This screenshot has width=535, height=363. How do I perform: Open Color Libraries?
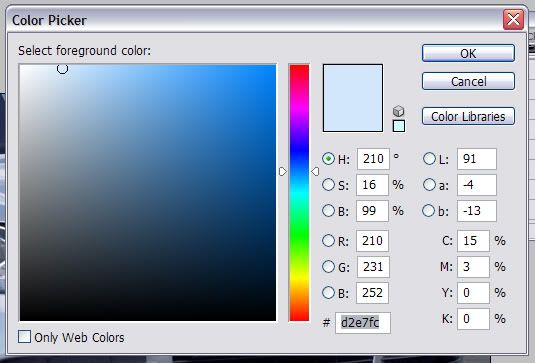pos(468,116)
